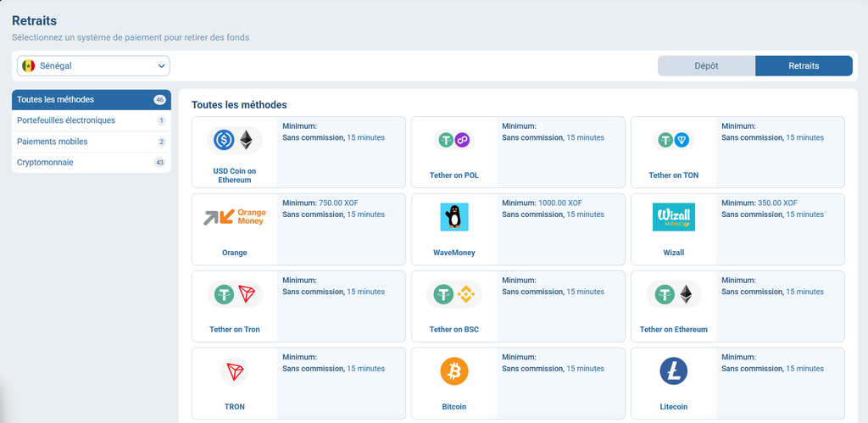This screenshot has width=868, height=423.
Task: Click 15 minutes text in Wizall card
Action: [x=805, y=214]
